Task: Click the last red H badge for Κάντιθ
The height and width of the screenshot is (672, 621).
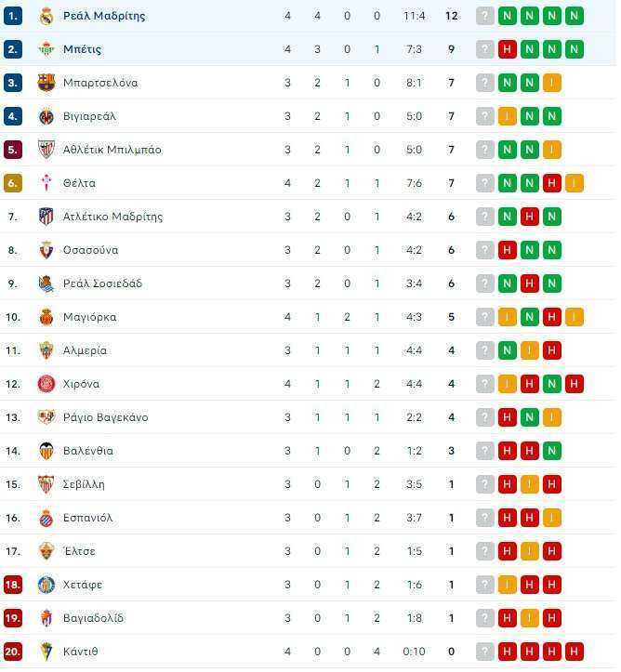Action: pyautogui.click(x=575, y=652)
